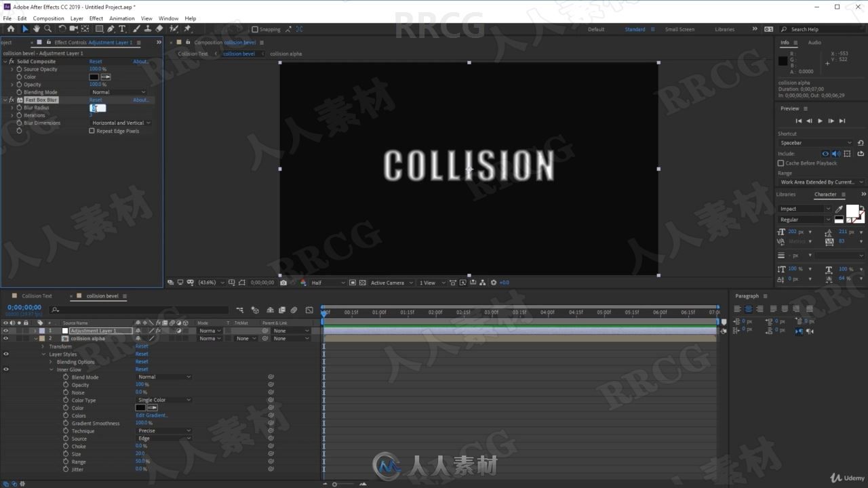This screenshot has width=868, height=488.
Task: Center-align text in Paragraph panel
Action: pos(749,309)
